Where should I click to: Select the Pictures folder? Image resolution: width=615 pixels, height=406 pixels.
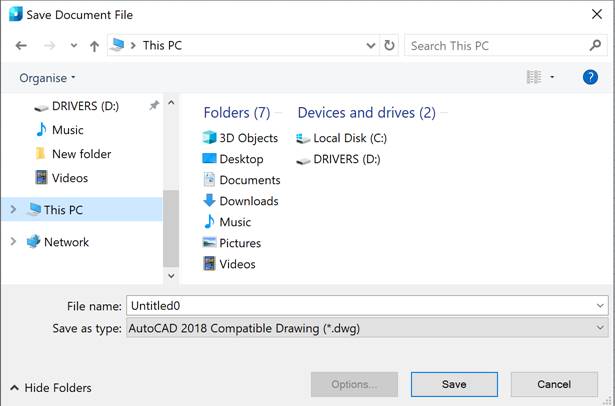click(240, 243)
